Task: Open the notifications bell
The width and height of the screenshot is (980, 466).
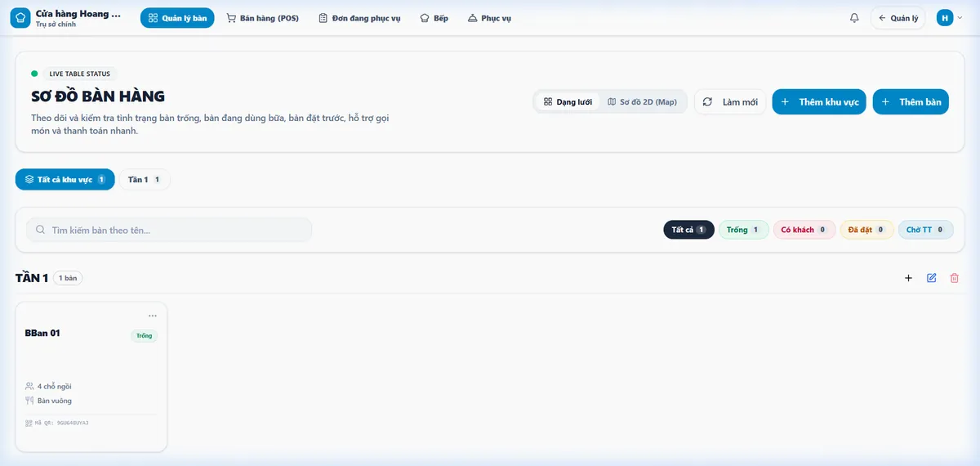Action: (854, 18)
